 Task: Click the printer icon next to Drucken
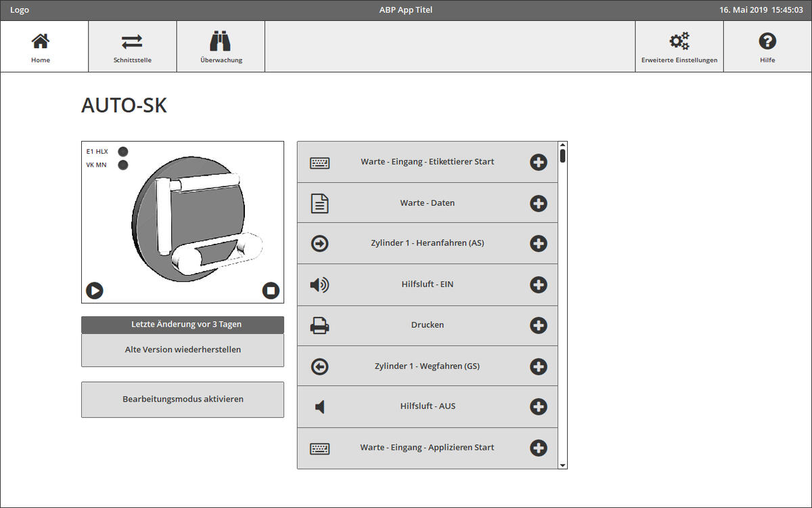coord(320,325)
